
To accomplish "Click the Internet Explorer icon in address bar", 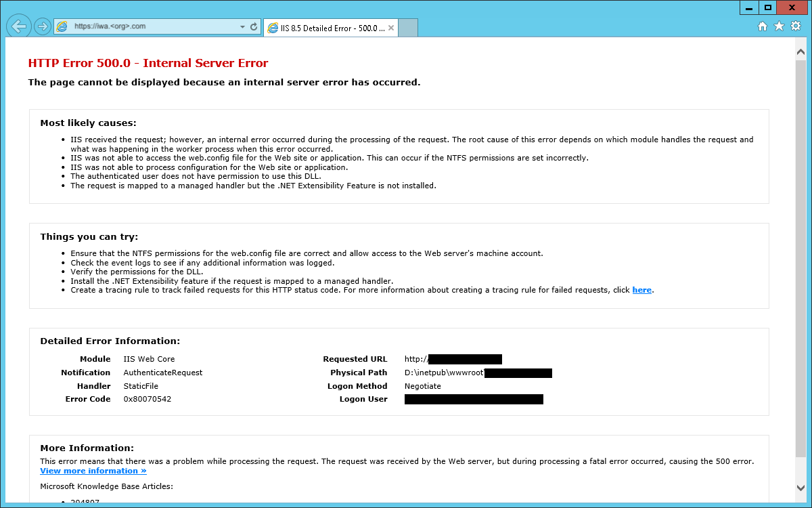I will pos(62,26).
